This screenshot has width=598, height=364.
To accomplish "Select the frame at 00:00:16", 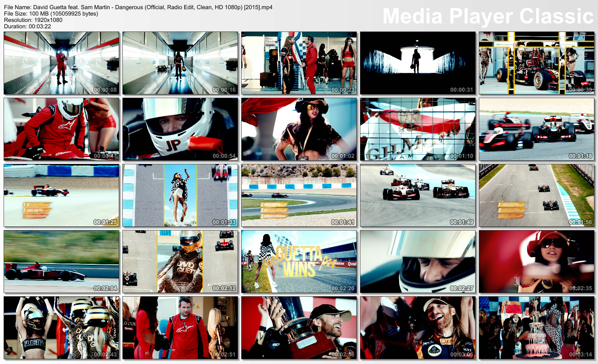I will [180, 63].
